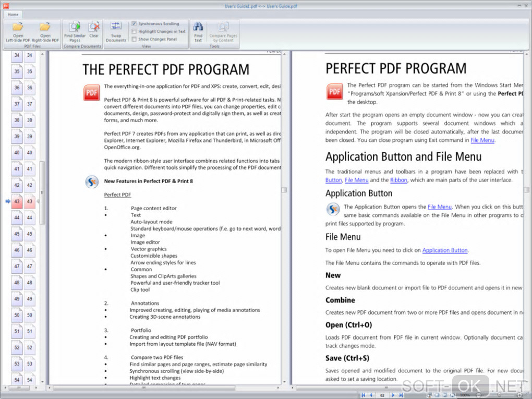
Task: Go to previous page in status bar
Action: (371, 395)
